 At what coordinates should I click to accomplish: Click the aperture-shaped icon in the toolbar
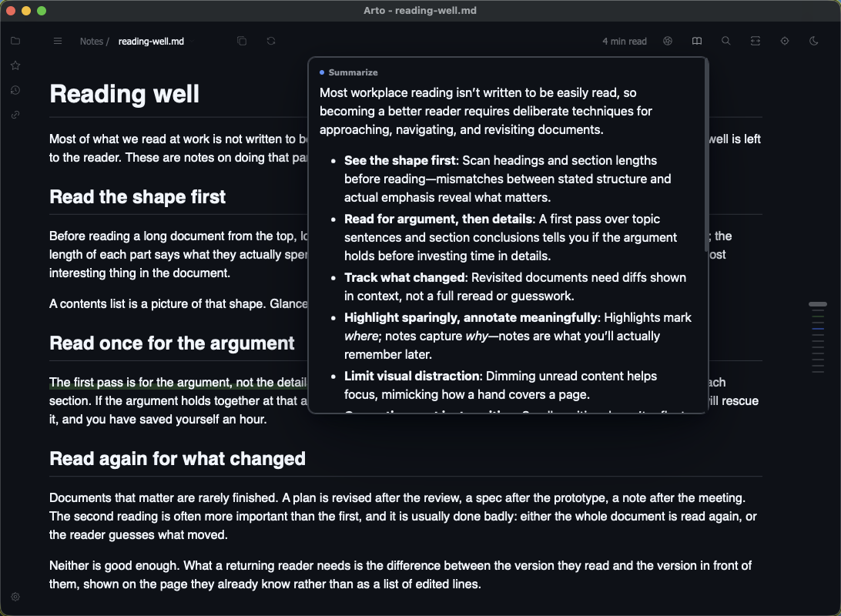668,41
